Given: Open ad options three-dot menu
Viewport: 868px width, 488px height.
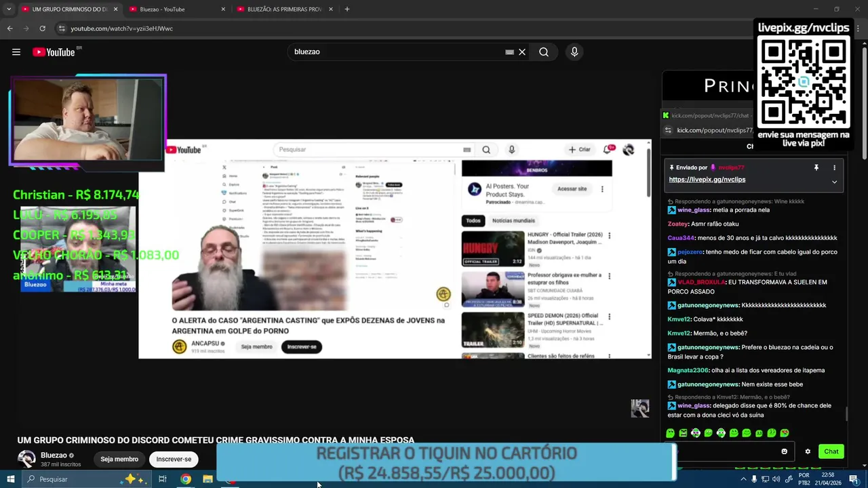Looking at the screenshot, I should 602,189.
